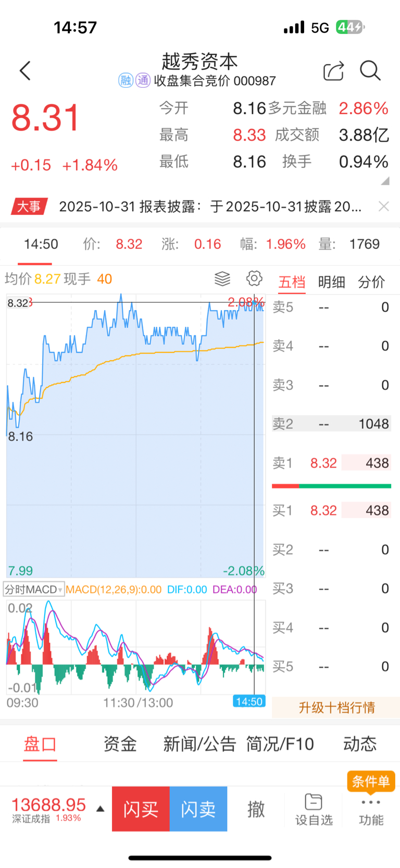The image size is (400, 868).
Task: Open the 功能 more functions icon
Action: point(371,811)
